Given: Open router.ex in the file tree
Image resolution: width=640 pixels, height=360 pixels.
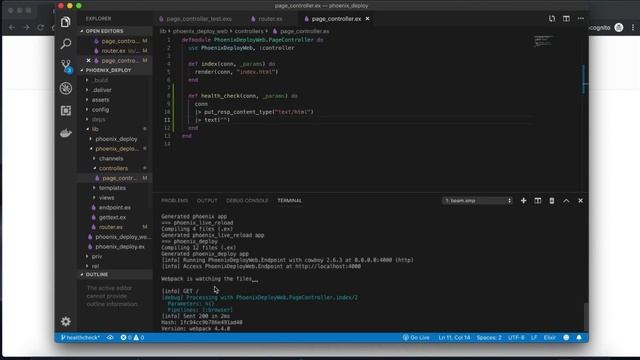Looking at the screenshot, I should 111,227.
